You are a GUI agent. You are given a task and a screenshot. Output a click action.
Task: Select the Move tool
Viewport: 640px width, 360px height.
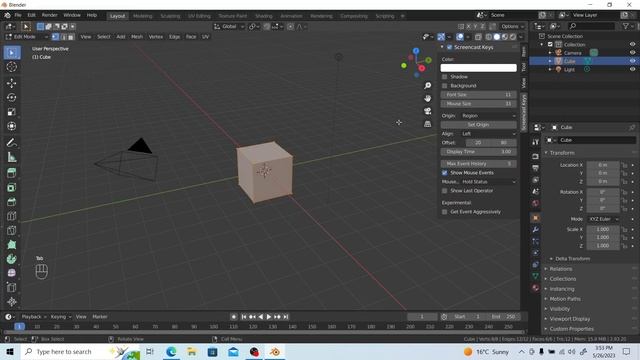12,83
